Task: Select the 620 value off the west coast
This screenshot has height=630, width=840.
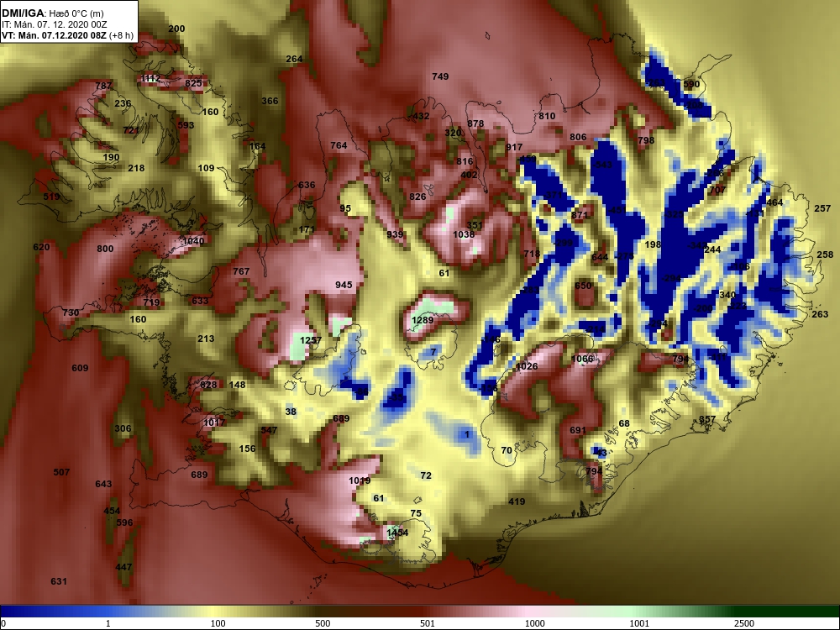Action: [x=41, y=247]
